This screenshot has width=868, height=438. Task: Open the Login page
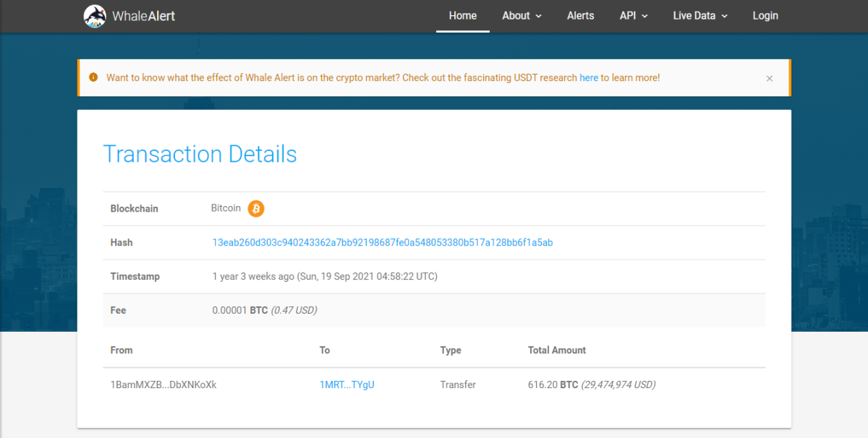pos(765,16)
